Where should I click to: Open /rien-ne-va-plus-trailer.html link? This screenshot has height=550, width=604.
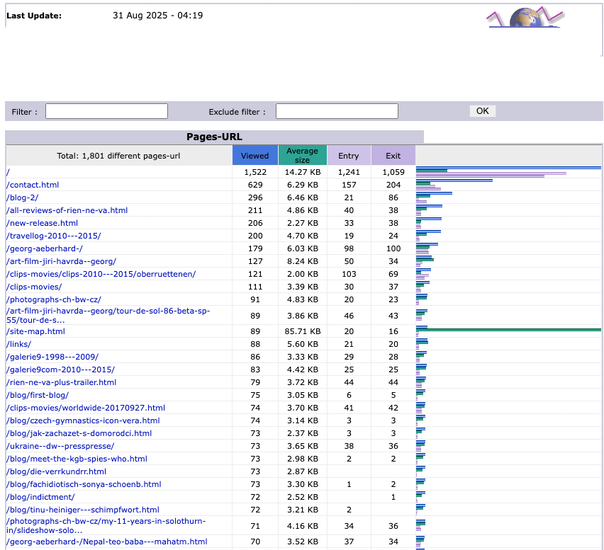[61, 382]
